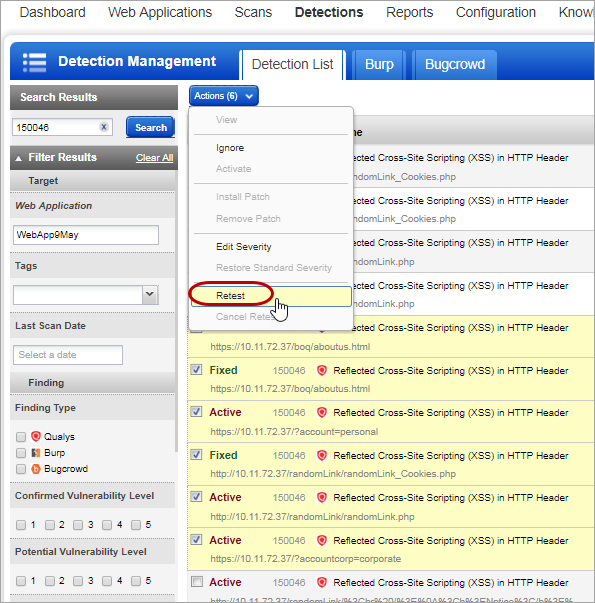Open the Configuration section
This screenshot has height=603, width=595.
(x=495, y=12)
